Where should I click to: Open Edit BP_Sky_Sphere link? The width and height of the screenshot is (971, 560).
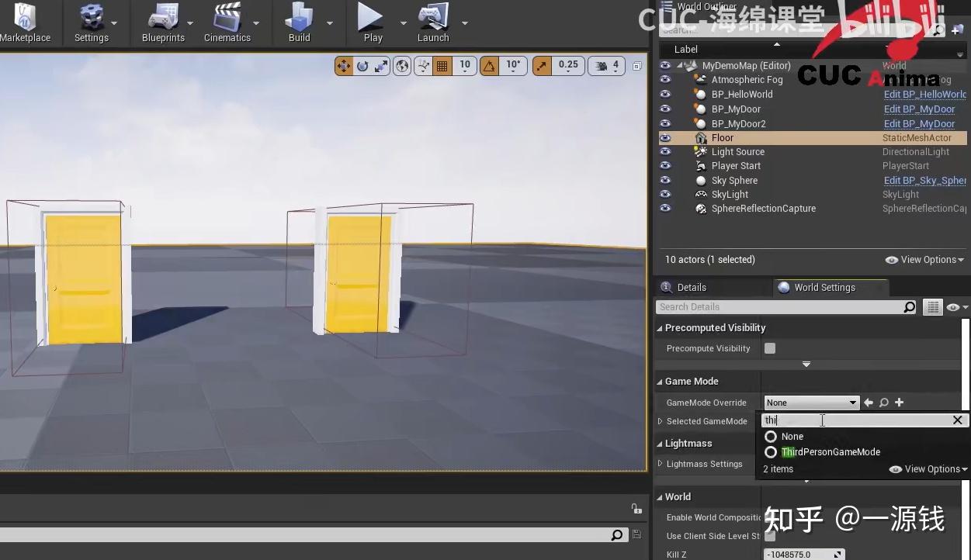tap(925, 181)
